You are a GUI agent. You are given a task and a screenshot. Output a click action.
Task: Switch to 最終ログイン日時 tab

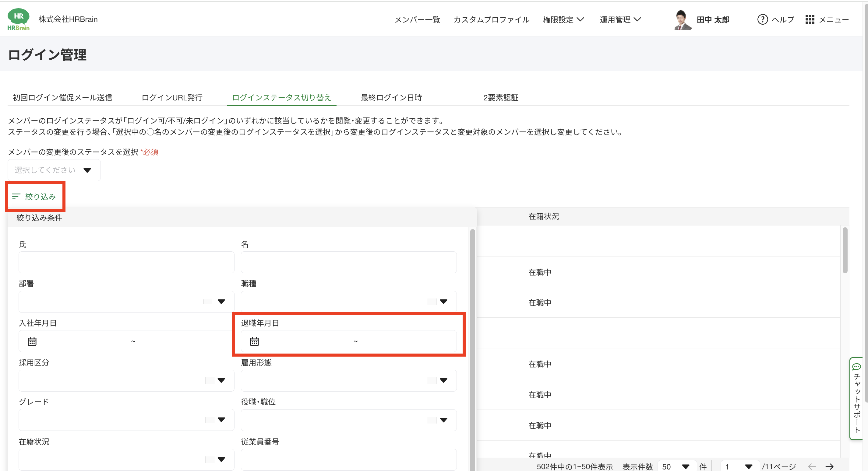coord(391,97)
